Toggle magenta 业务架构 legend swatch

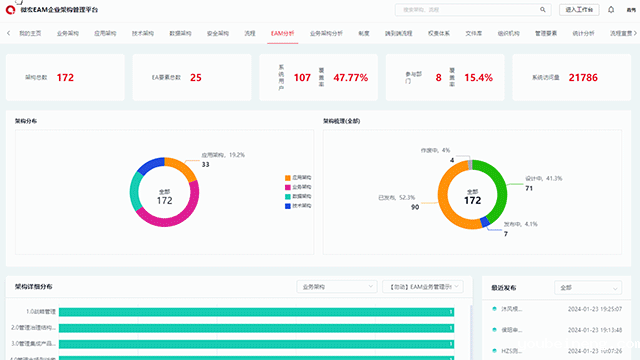(288, 187)
